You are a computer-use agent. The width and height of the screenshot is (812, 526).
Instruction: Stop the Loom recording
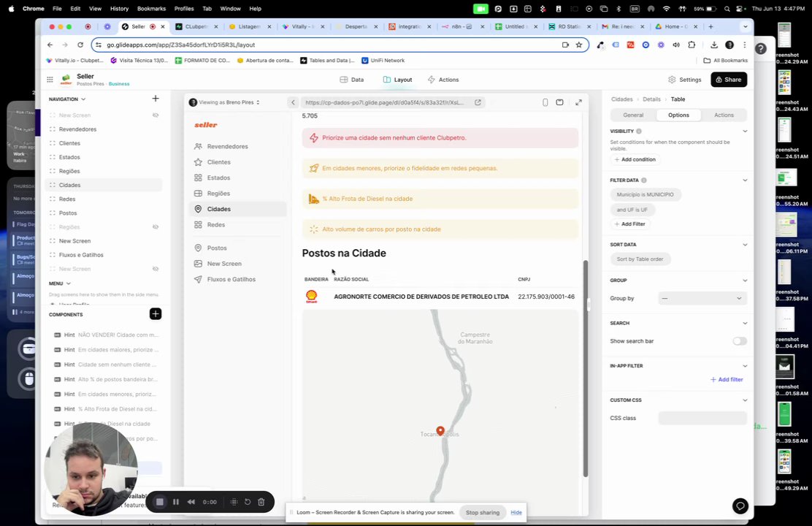[160, 502]
